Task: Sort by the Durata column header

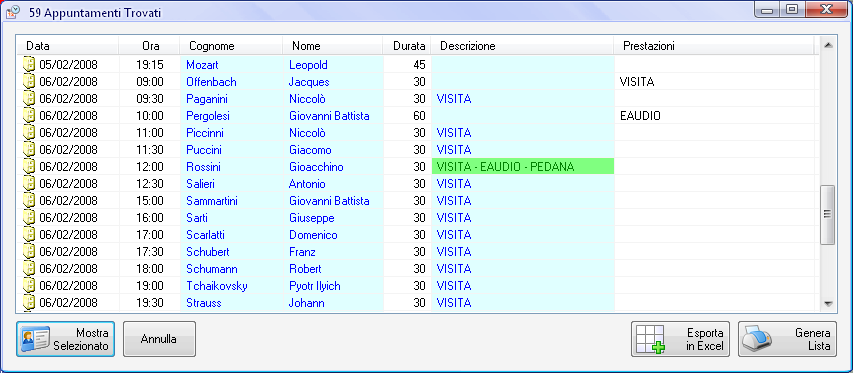Action: pos(407,46)
